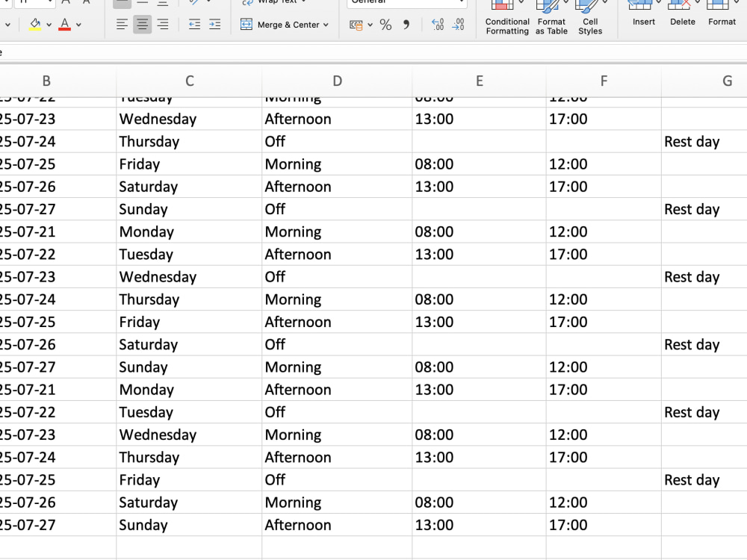This screenshot has width=747, height=560.
Task: Select column D header
Action: click(x=337, y=81)
